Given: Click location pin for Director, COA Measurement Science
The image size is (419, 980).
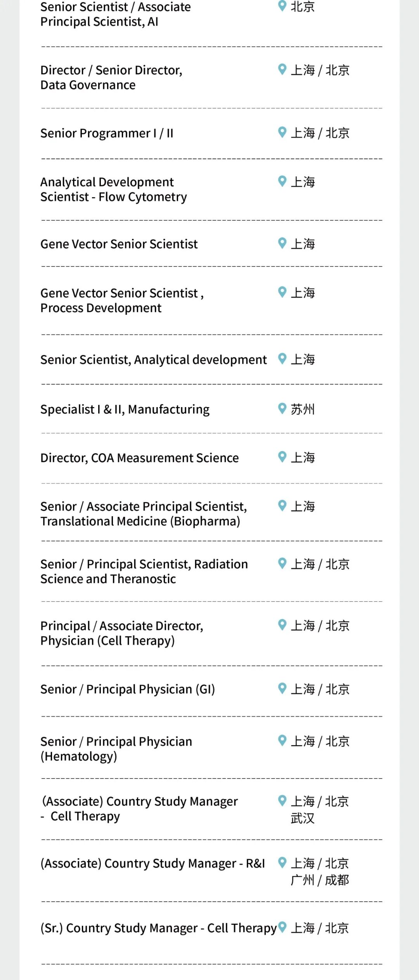Looking at the screenshot, I should pos(282,457).
